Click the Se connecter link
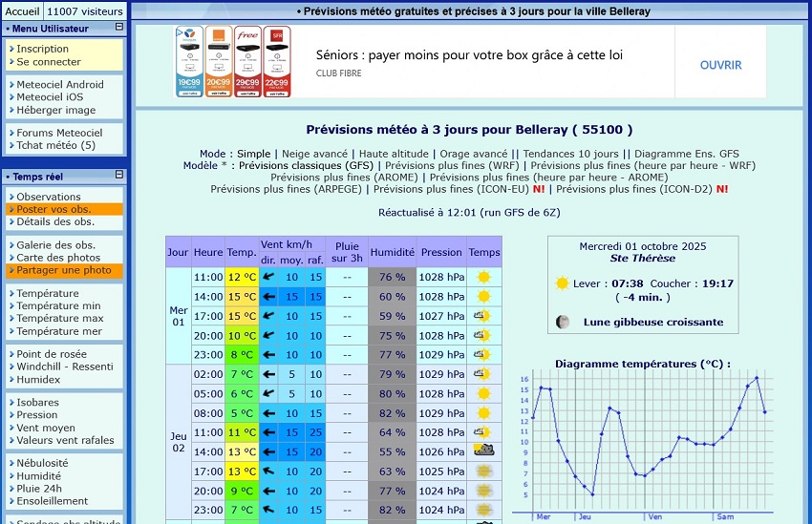 pyautogui.click(x=49, y=61)
